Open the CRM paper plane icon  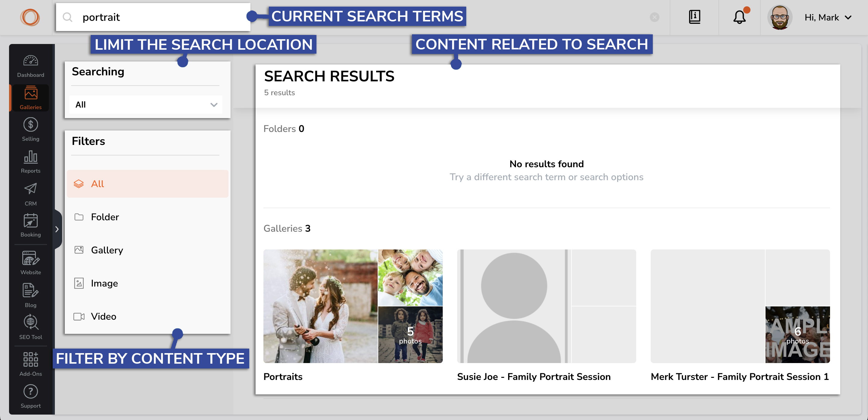(x=31, y=194)
